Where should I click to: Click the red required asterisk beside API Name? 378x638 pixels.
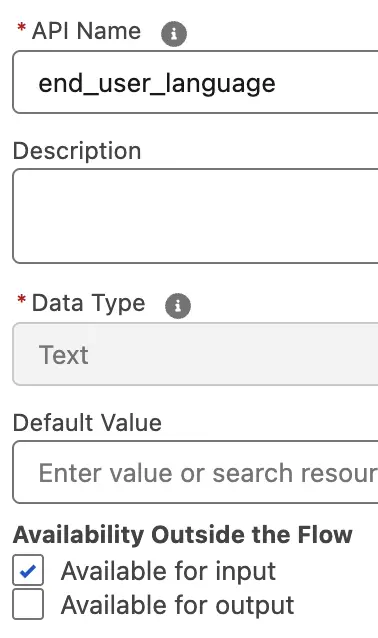(21, 28)
